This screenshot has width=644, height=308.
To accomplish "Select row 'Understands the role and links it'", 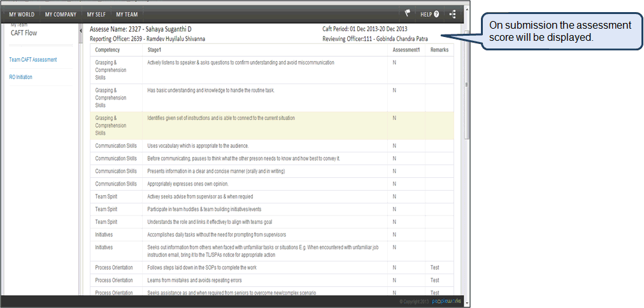I will click(272, 222).
